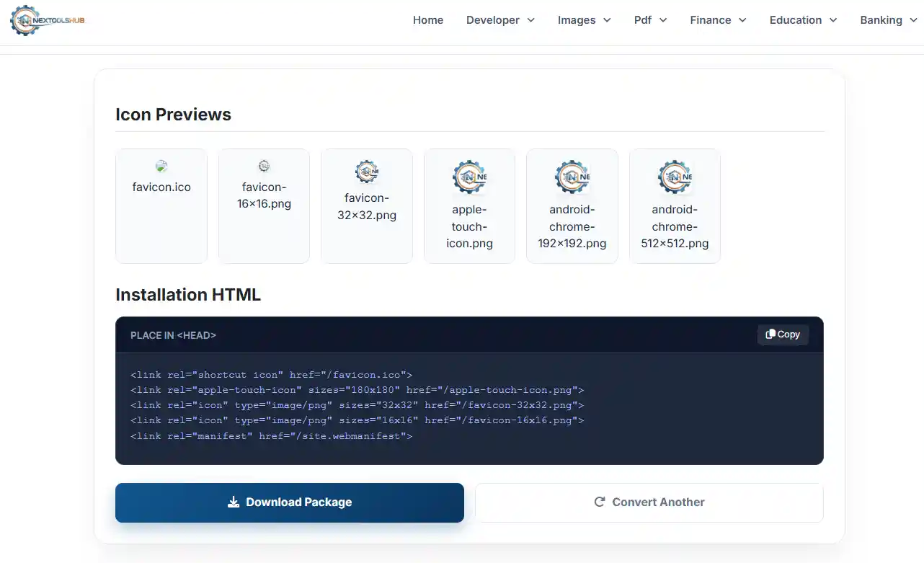Click the refresh icon beside Convert Another

599,502
